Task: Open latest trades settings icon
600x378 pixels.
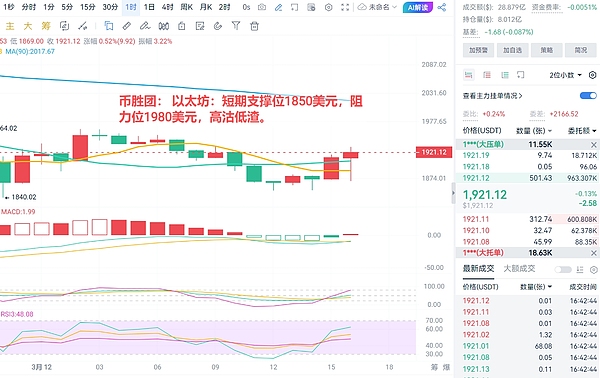Action: 593,270
